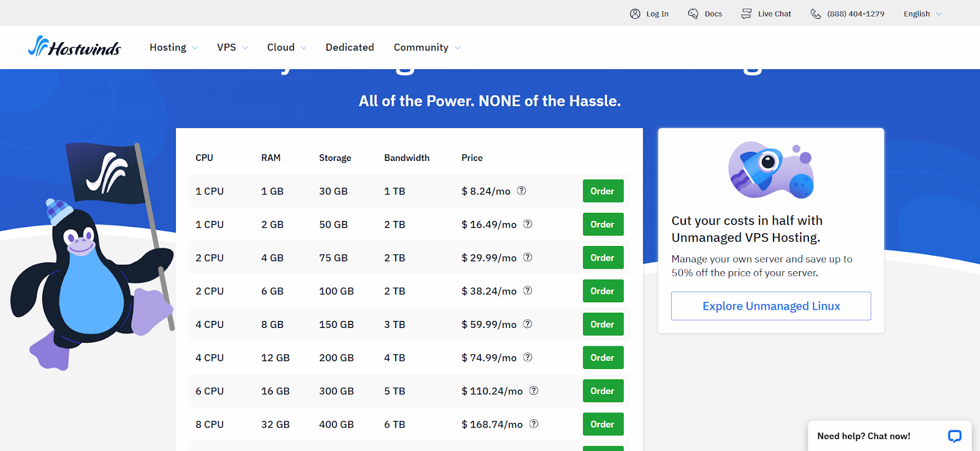980x451 pixels.
Task: Go to the Dedicated page
Action: (x=350, y=47)
